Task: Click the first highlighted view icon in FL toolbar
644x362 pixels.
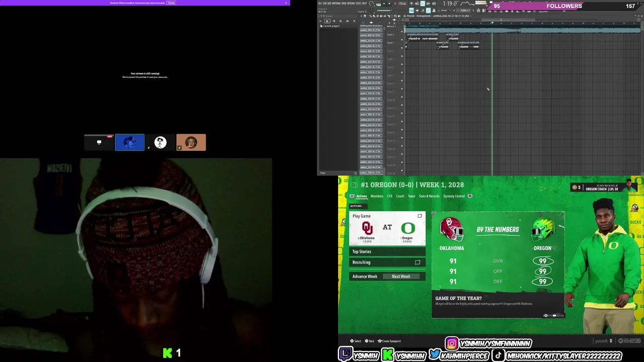Action: (412, 11)
